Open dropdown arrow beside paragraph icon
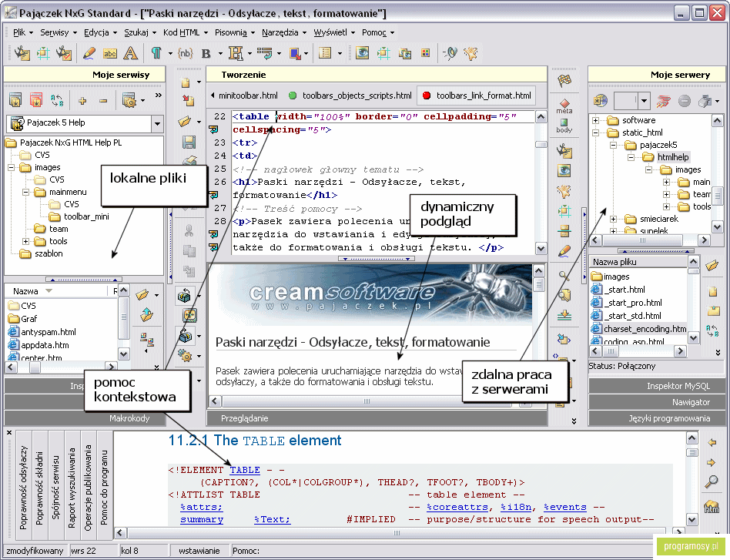This screenshot has width=730, height=560. click(x=170, y=54)
